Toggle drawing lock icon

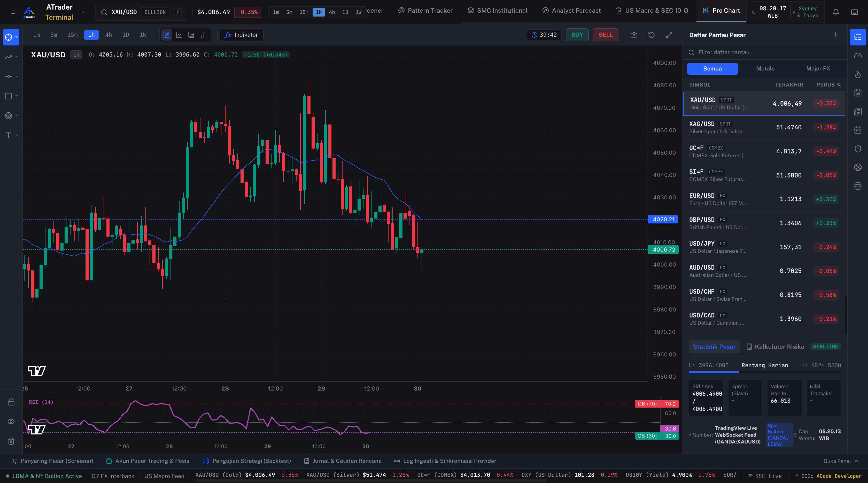point(11,402)
